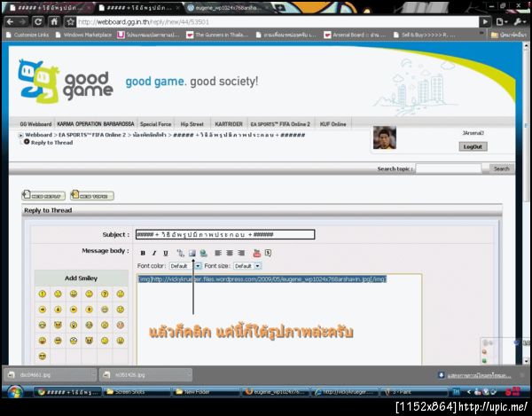The width and height of the screenshot is (532, 416).
Task: Open menu arrow on second jpg download
Action: pos(189,374)
